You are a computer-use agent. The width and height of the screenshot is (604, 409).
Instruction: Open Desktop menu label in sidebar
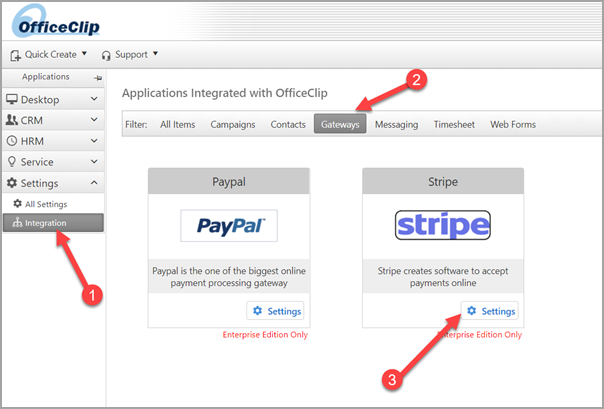[x=40, y=100]
